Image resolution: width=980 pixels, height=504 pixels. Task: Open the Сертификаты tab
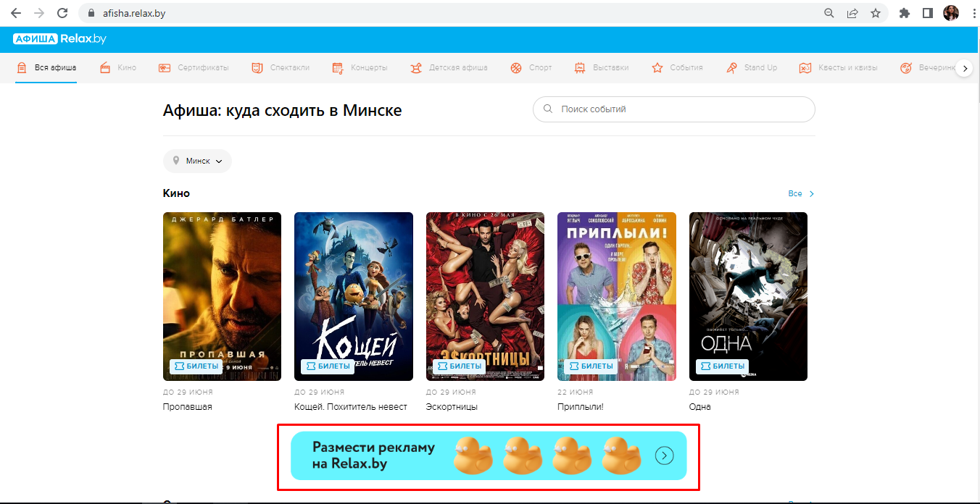(194, 67)
